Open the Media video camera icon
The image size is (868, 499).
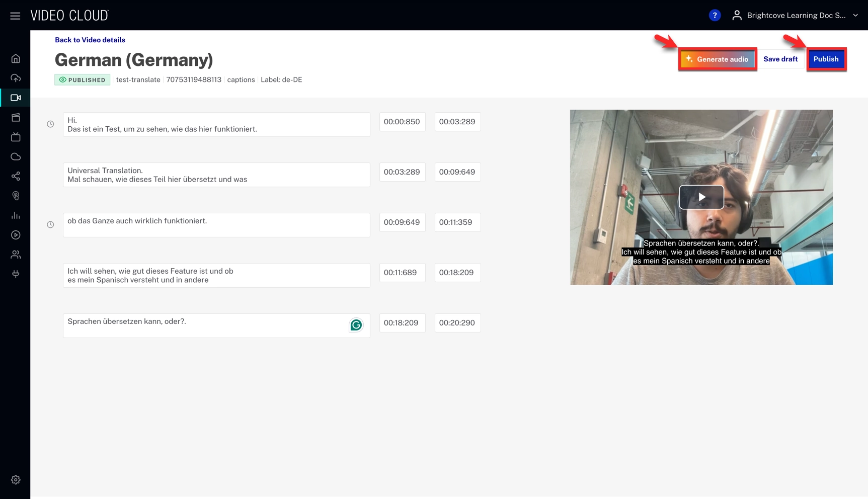click(16, 98)
